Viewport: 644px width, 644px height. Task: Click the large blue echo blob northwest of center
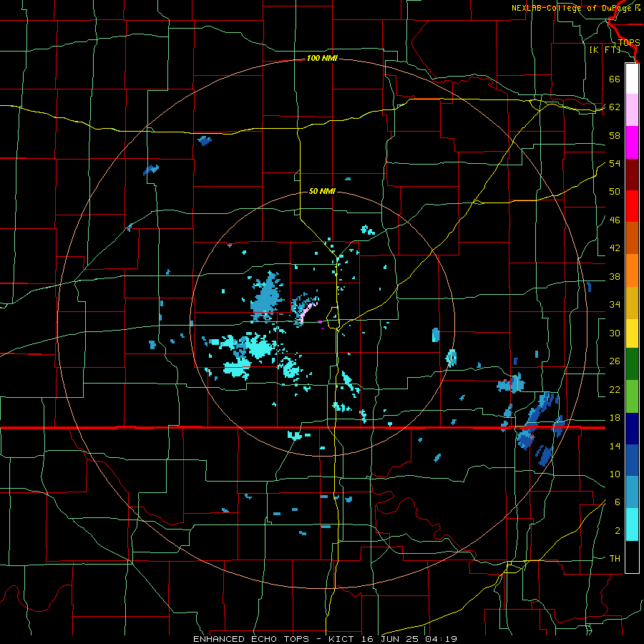point(267,297)
